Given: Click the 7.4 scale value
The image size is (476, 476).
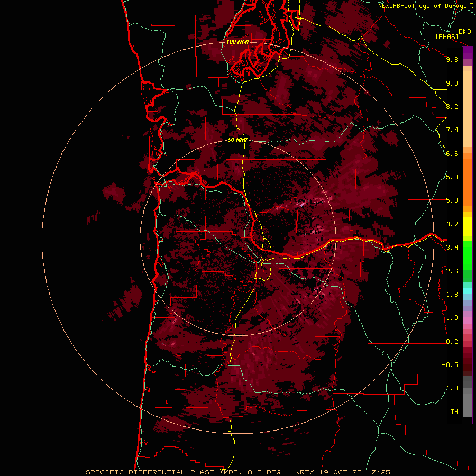Looking at the screenshot, I should [452, 130].
